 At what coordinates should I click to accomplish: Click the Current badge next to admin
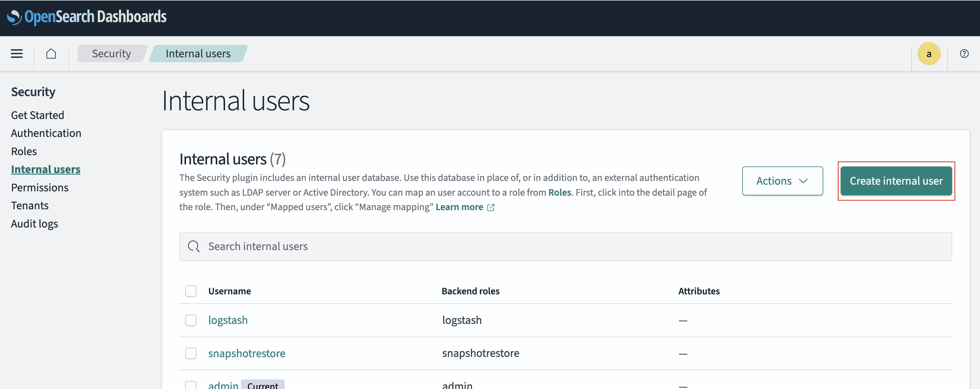tap(263, 385)
